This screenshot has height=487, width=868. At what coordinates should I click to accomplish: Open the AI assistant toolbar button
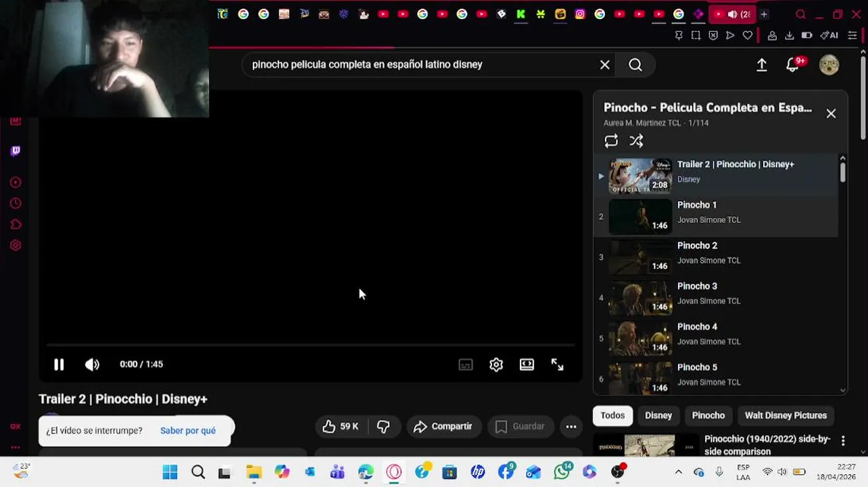point(829,35)
